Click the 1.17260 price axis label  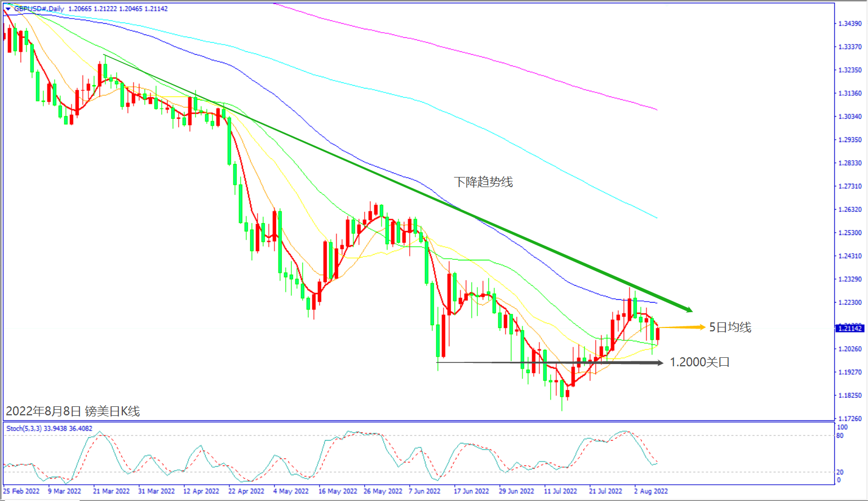point(850,419)
